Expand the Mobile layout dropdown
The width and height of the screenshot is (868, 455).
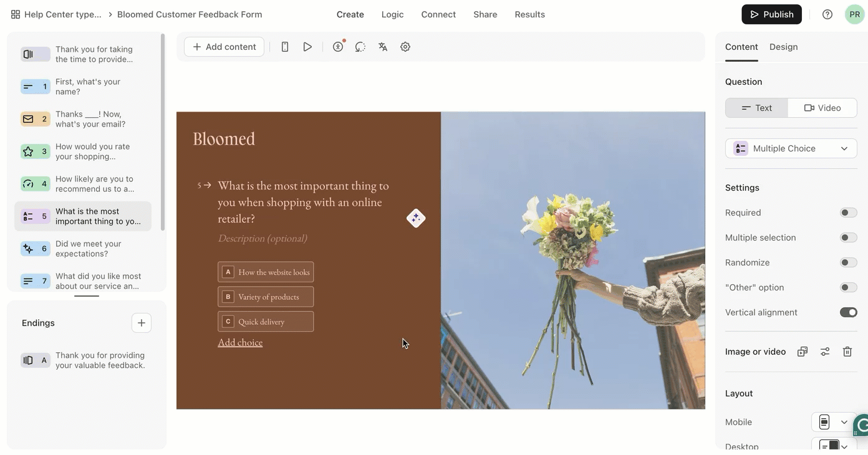834,422
